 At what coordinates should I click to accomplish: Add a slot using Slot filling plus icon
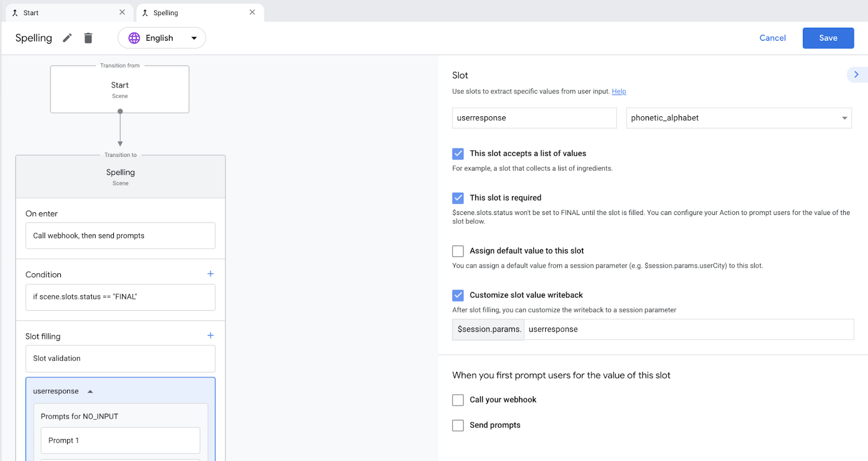coord(210,336)
